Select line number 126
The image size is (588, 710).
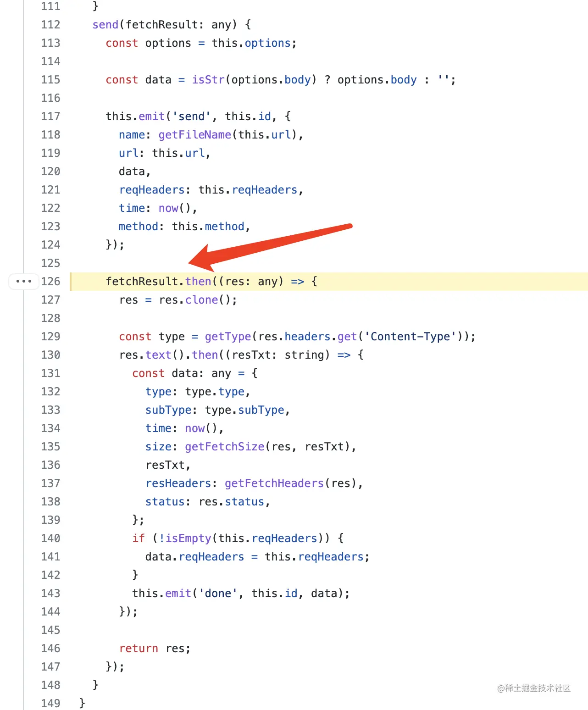pyautogui.click(x=50, y=281)
